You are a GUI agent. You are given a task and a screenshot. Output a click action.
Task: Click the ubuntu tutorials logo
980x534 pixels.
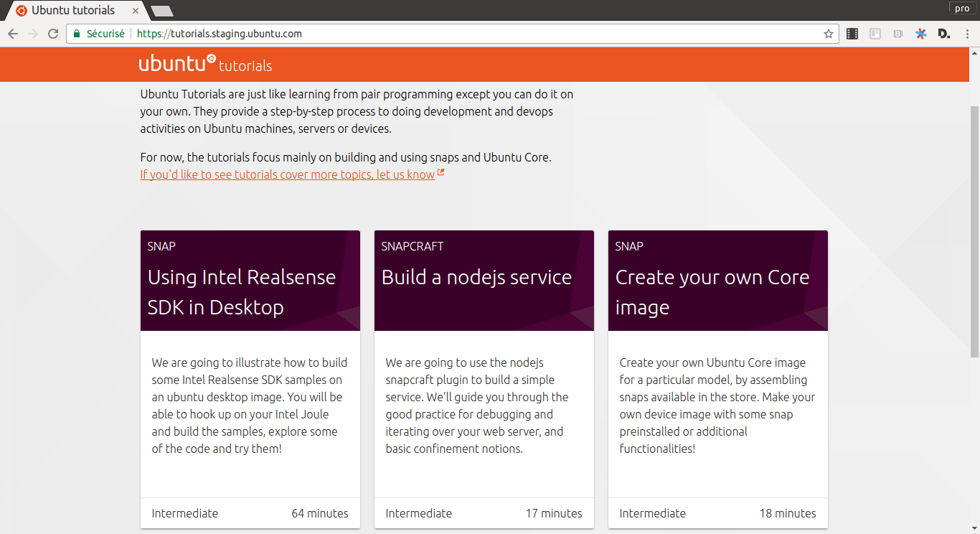206,64
